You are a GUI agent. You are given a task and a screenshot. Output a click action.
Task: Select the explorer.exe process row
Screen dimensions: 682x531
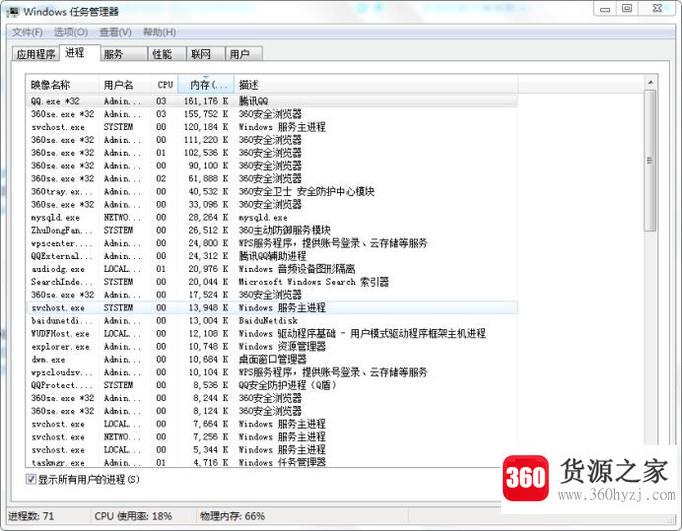pos(272,346)
